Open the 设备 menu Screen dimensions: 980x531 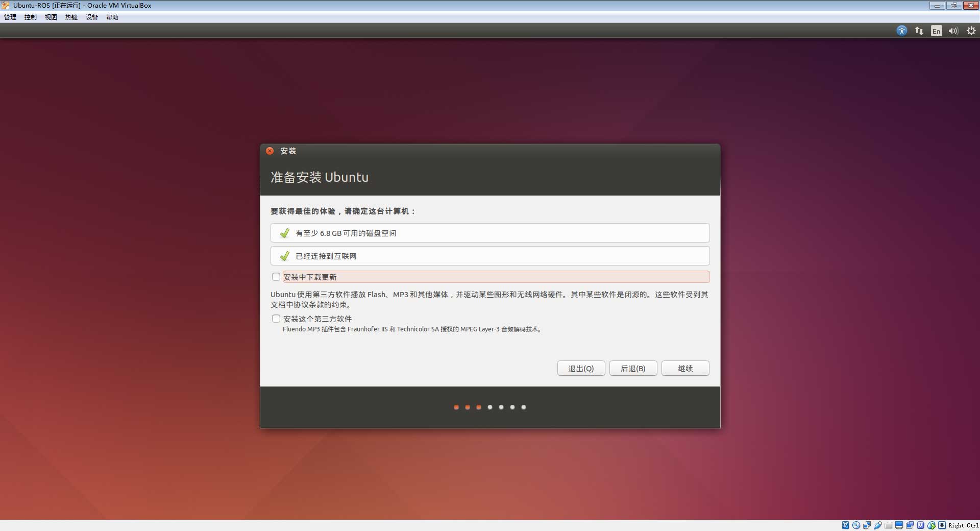92,17
